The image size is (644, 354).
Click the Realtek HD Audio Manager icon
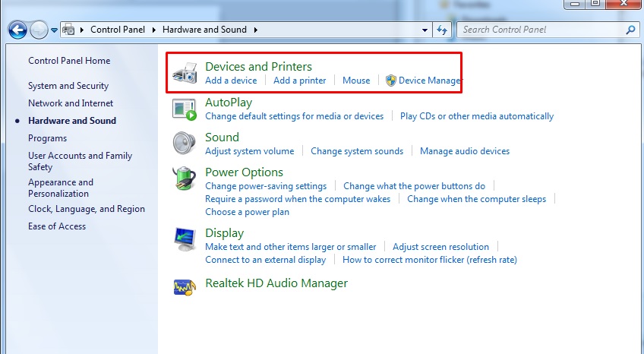[x=185, y=287]
